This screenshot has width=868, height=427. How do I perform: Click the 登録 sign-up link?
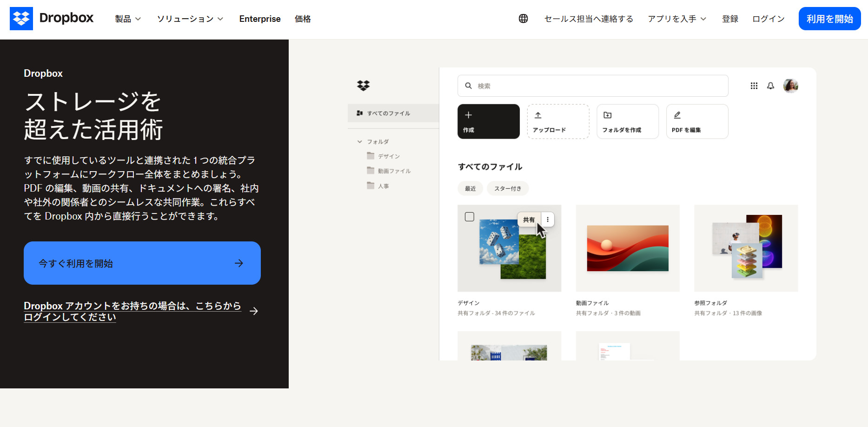tap(730, 19)
